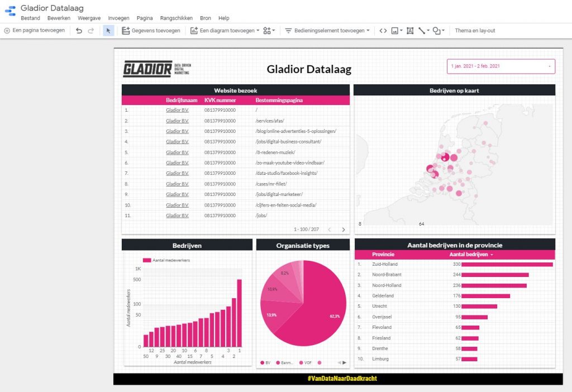This screenshot has height=392, width=572.
Task: Select the /data-studio/facebook-insights/ cell
Action: point(287,173)
